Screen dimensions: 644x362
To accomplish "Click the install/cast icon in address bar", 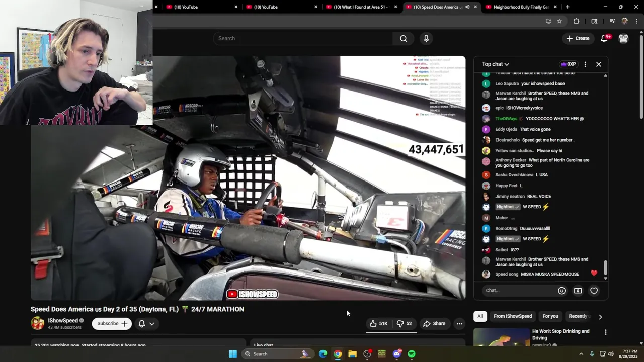I will pyautogui.click(x=548, y=21).
